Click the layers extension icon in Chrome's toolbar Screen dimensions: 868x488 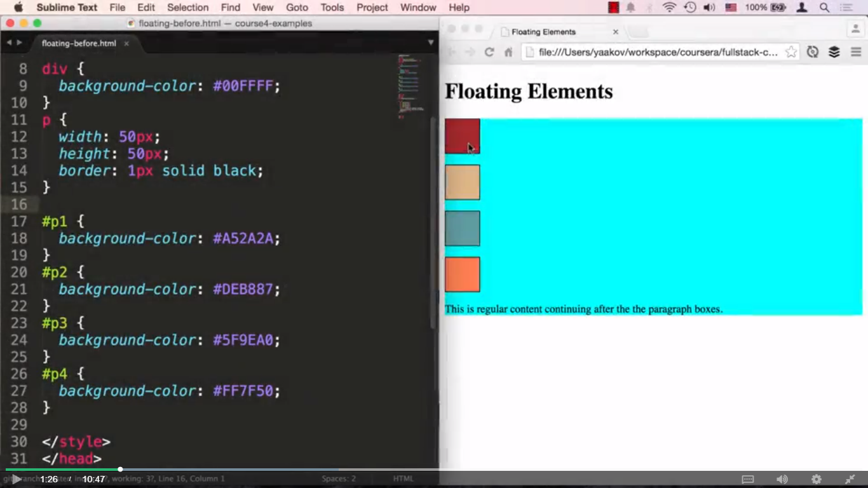(834, 53)
